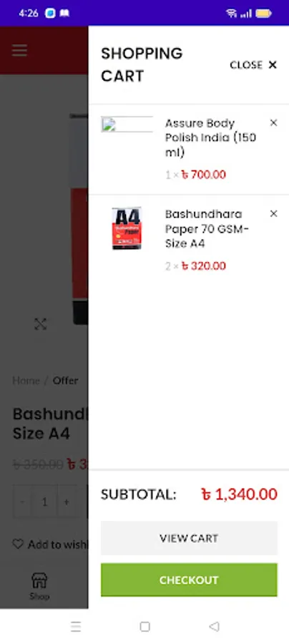This screenshot has height=644, width=289.
Task: Tap the Bashundhara A4 paper thumbnail
Action: 127,228
